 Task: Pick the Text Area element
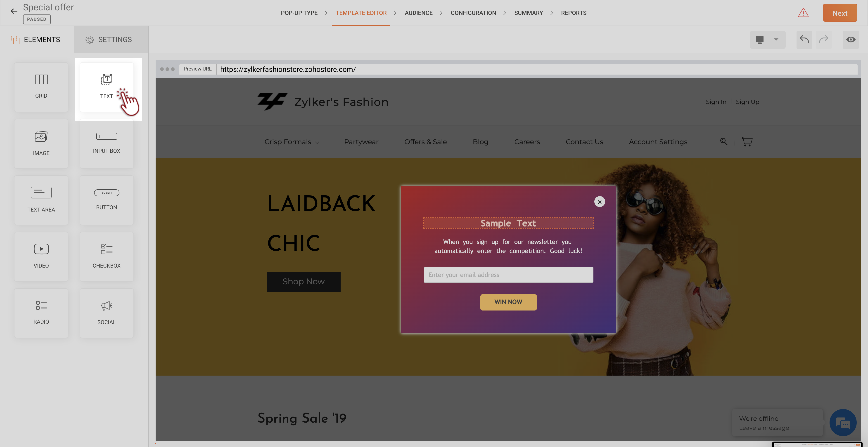[x=41, y=200]
